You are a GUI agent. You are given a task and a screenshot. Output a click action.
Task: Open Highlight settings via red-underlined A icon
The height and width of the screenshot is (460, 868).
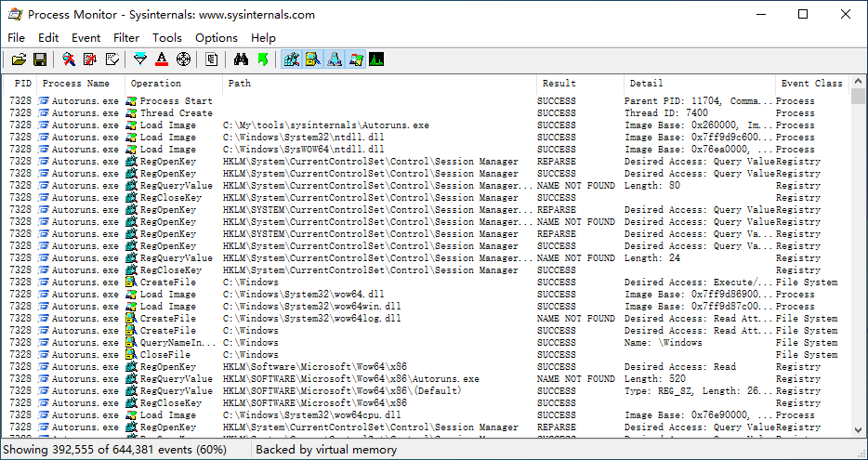162,59
